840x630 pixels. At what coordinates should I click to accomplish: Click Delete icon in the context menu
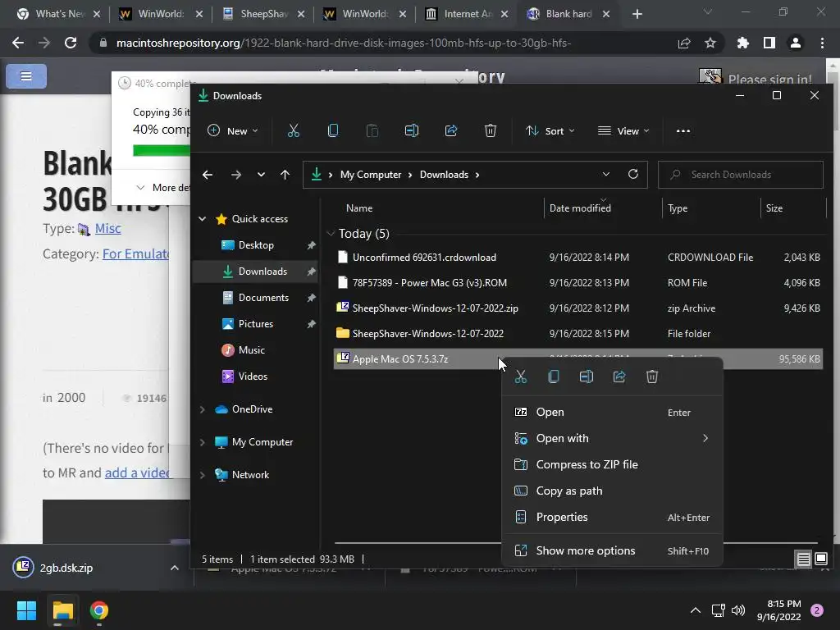pyautogui.click(x=652, y=377)
